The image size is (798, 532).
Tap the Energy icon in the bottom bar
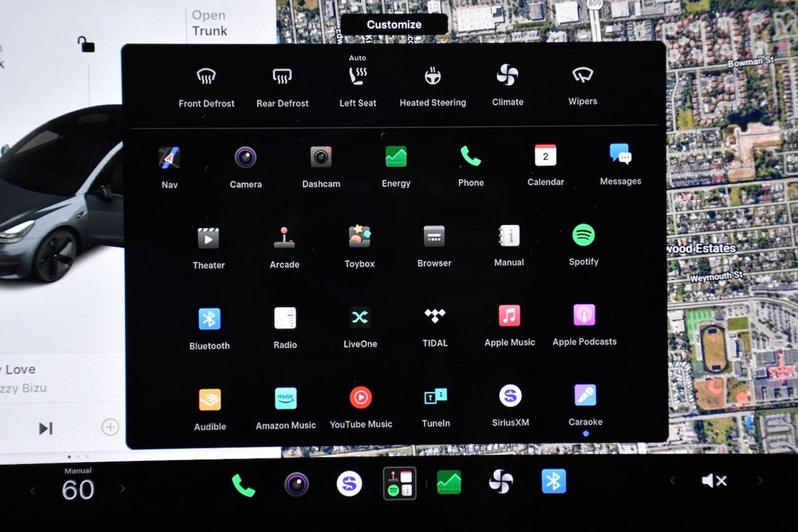pyautogui.click(x=449, y=482)
